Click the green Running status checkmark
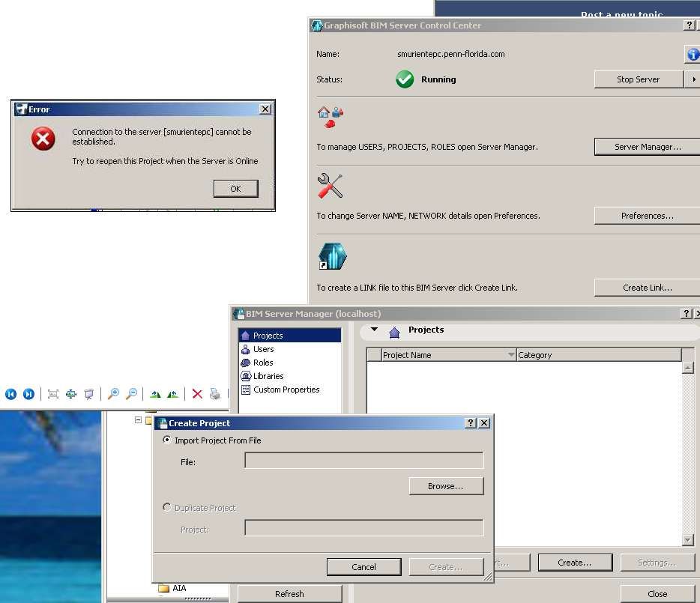The height and width of the screenshot is (603, 700). (x=405, y=79)
